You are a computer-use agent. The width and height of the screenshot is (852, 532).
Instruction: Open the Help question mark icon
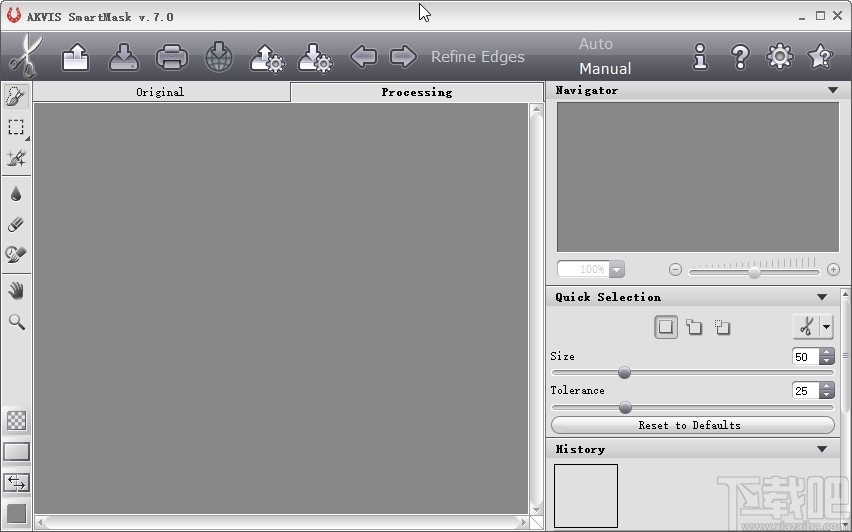pyautogui.click(x=740, y=57)
